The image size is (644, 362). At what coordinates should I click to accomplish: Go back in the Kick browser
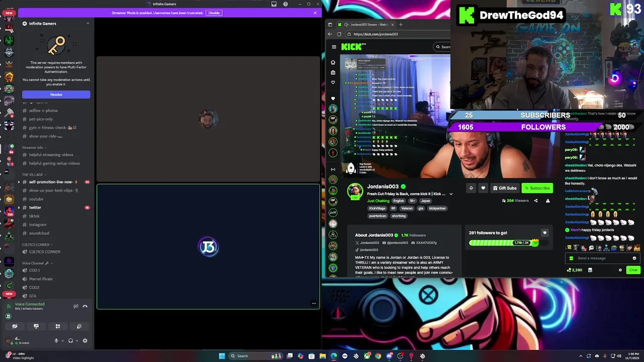pyautogui.click(x=330, y=34)
